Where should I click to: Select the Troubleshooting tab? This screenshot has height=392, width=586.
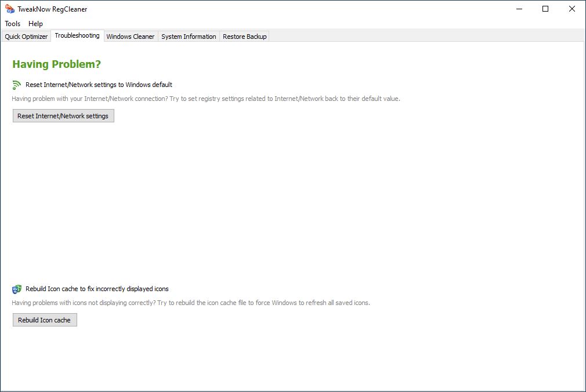(77, 35)
